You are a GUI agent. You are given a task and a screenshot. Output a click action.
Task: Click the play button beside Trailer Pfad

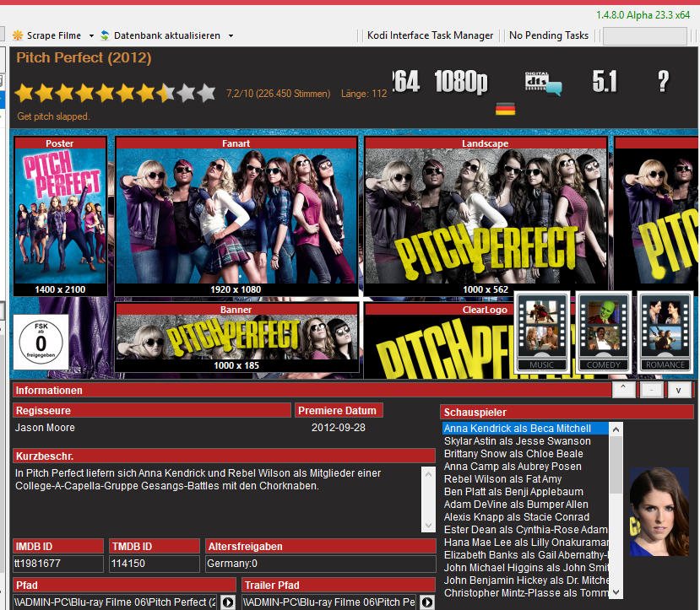click(x=426, y=602)
